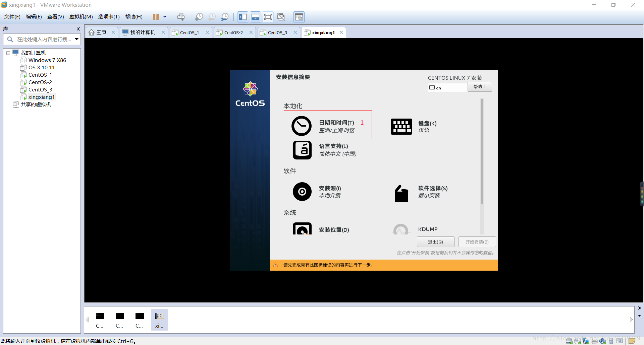Click hard disk device status icon

(569, 341)
